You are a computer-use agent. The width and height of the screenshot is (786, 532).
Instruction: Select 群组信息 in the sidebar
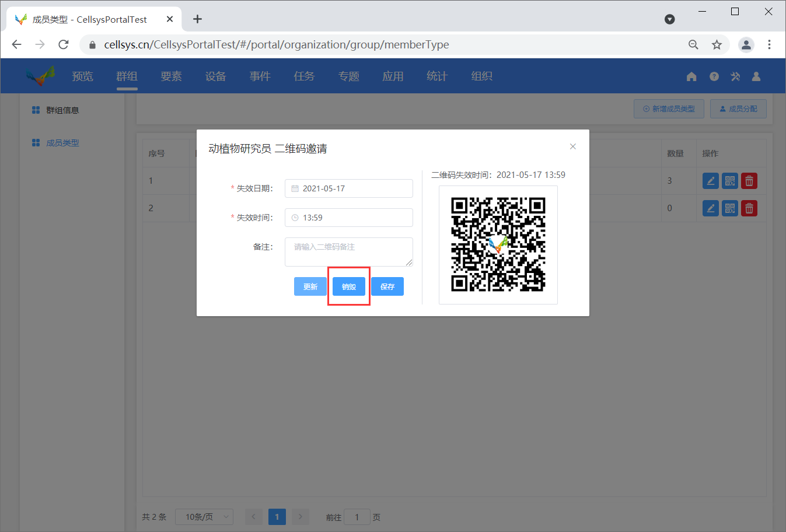click(x=62, y=110)
